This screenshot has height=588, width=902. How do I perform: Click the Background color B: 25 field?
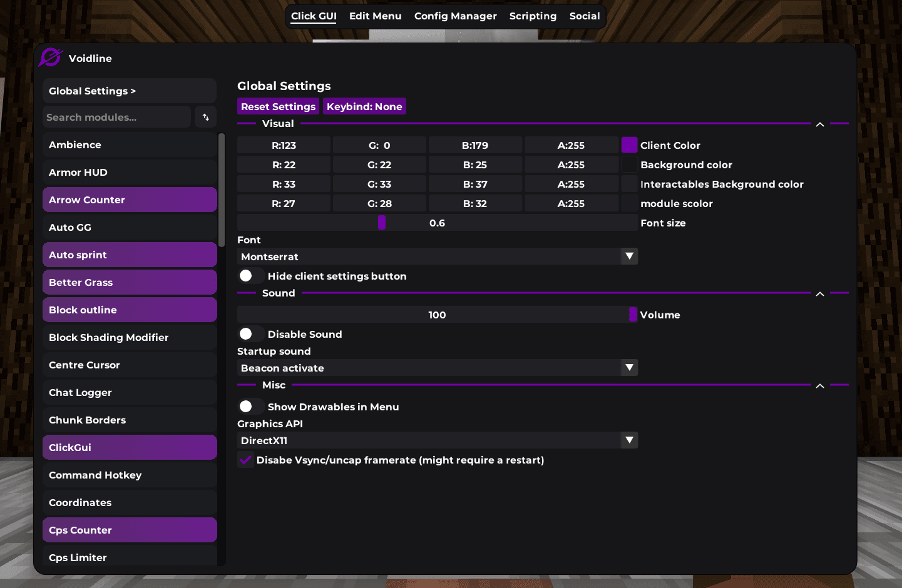point(475,165)
